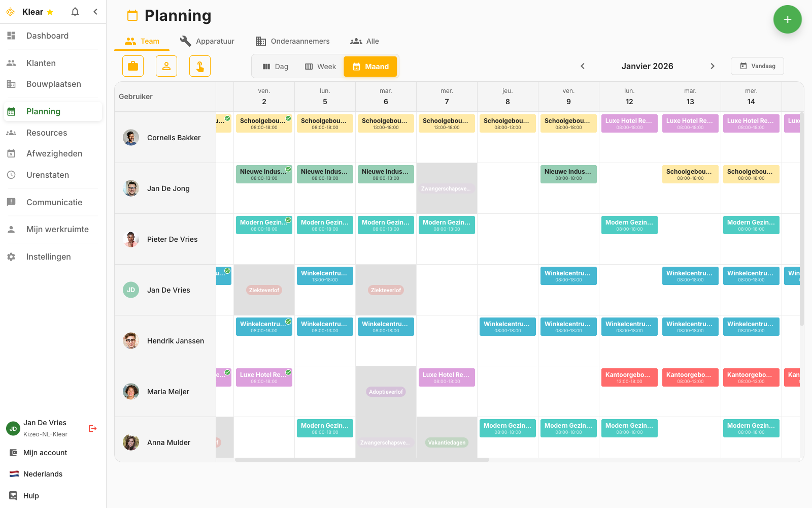Click the person filter icon
This screenshot has height=508, width=812.
pos(166,66)
